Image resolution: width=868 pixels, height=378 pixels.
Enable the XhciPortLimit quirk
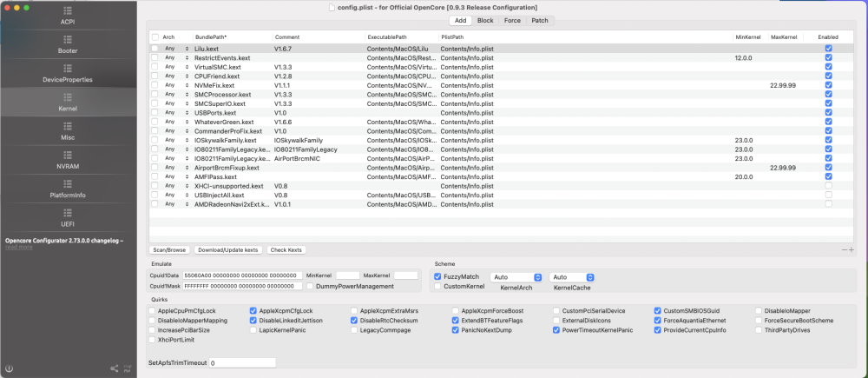pyautogui.click(x=152, y=340)
